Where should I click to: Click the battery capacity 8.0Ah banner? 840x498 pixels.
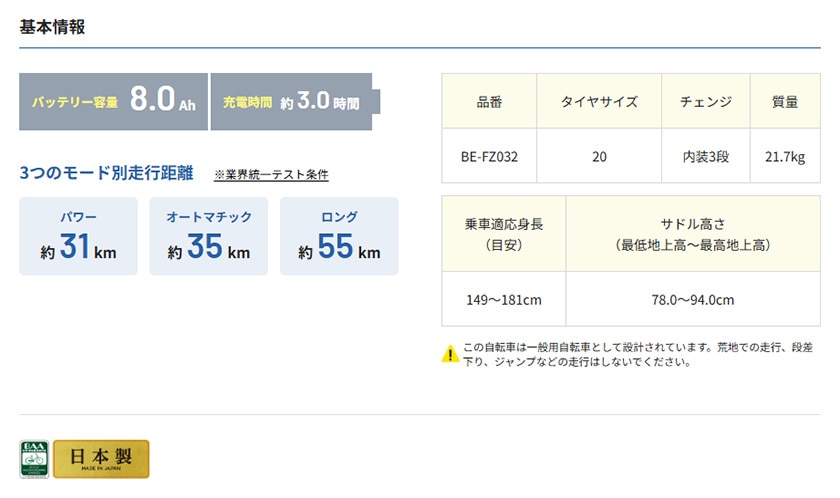coord(113,101)
